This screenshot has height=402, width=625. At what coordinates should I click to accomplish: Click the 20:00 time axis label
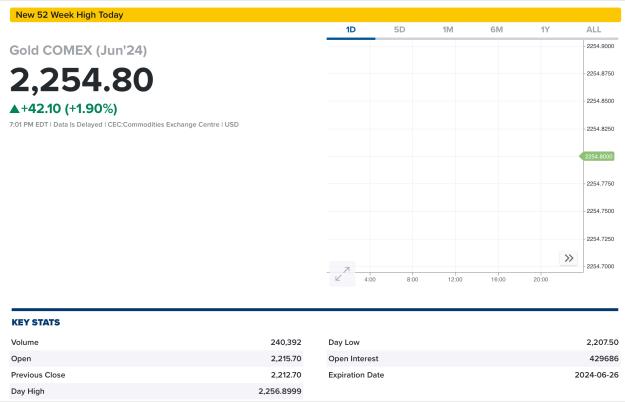point(541,280)
